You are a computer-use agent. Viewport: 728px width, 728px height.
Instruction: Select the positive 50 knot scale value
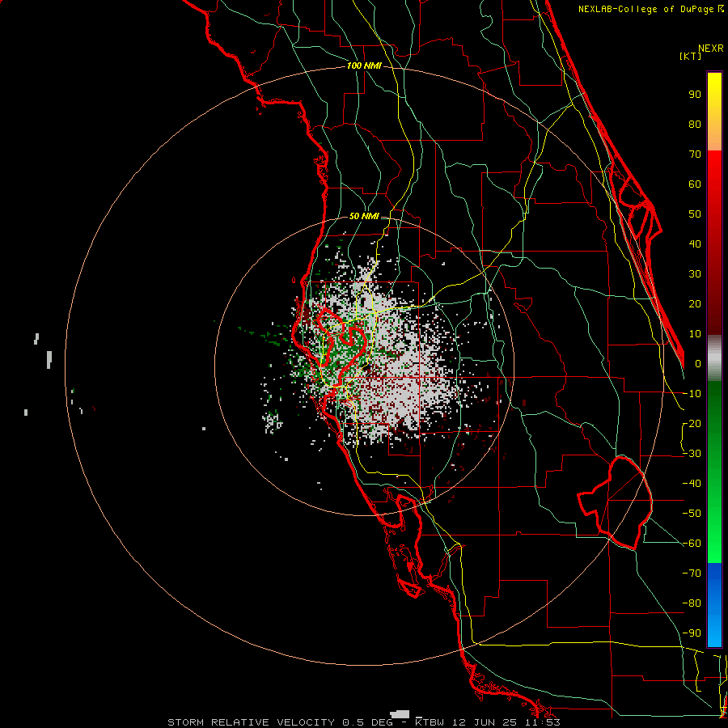pyautogui.click(x=695, y=214)
